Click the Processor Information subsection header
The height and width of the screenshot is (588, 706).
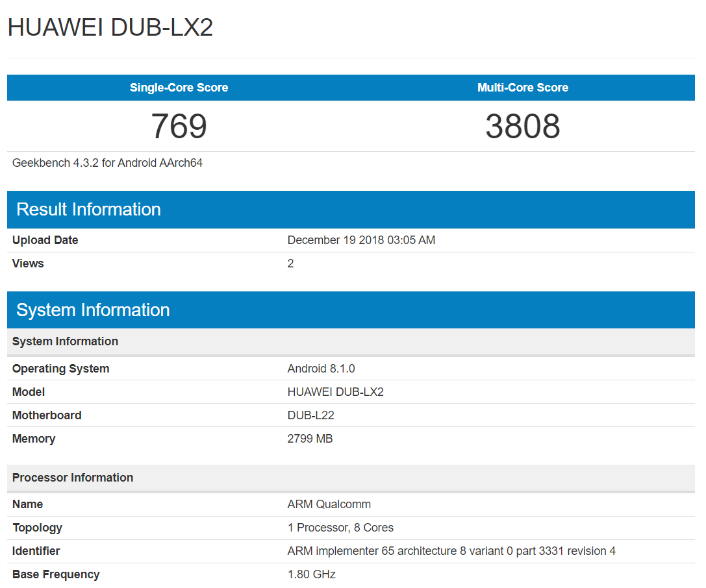click(72, 478)
